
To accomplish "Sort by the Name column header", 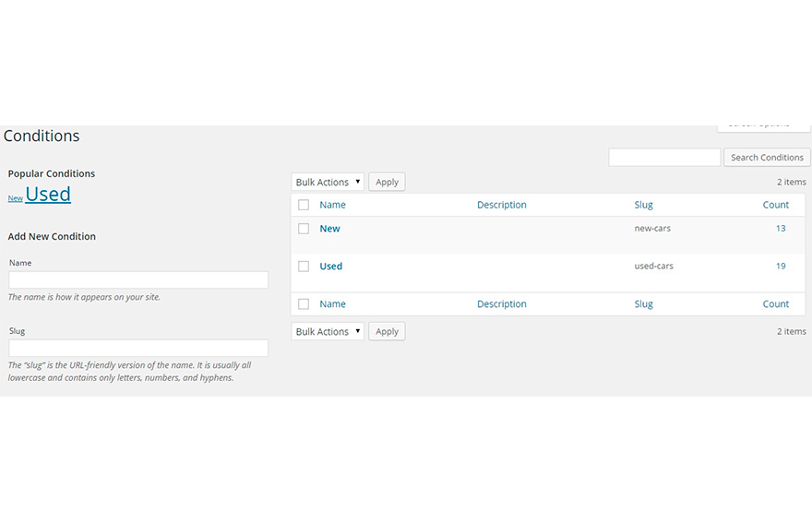I will [x=332, y=205].
